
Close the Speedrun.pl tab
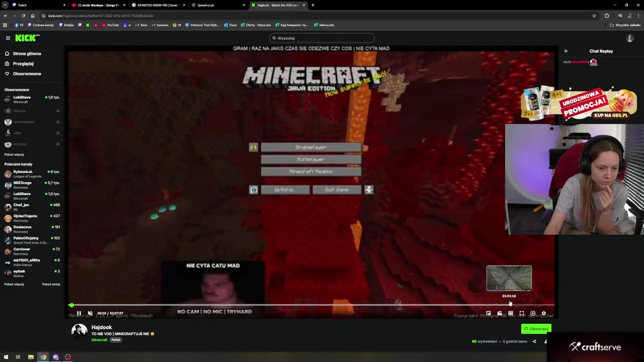click(x=244, y=5)
